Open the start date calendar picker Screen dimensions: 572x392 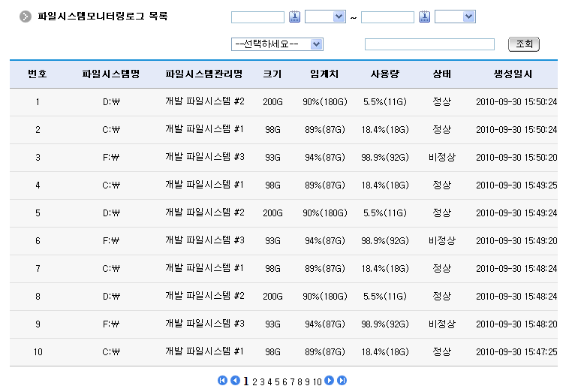coord(295,17)
